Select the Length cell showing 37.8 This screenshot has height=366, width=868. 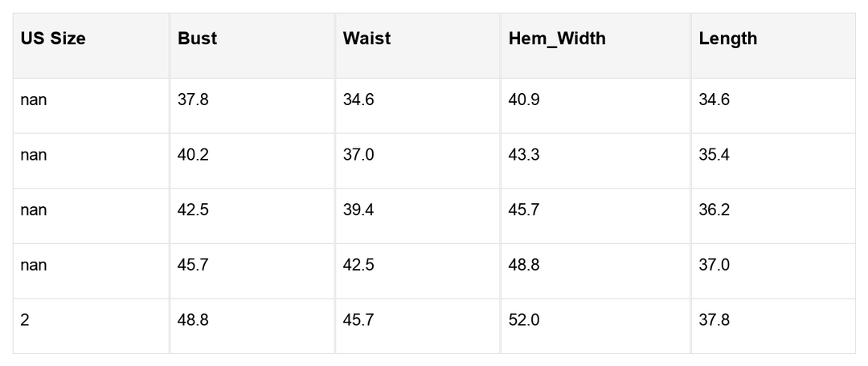pos(714,320)
